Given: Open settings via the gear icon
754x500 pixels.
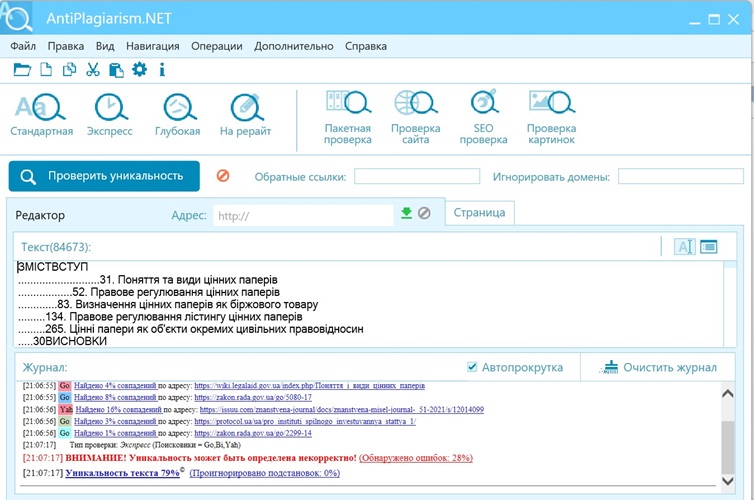Looking at the screenshot, I should tap(139, 70).
